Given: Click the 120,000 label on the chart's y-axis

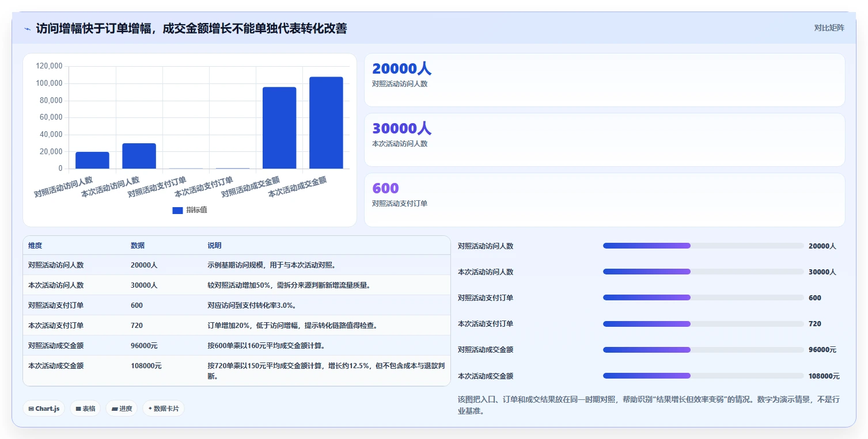Looking at the screenshot, I should click(49, 66).
